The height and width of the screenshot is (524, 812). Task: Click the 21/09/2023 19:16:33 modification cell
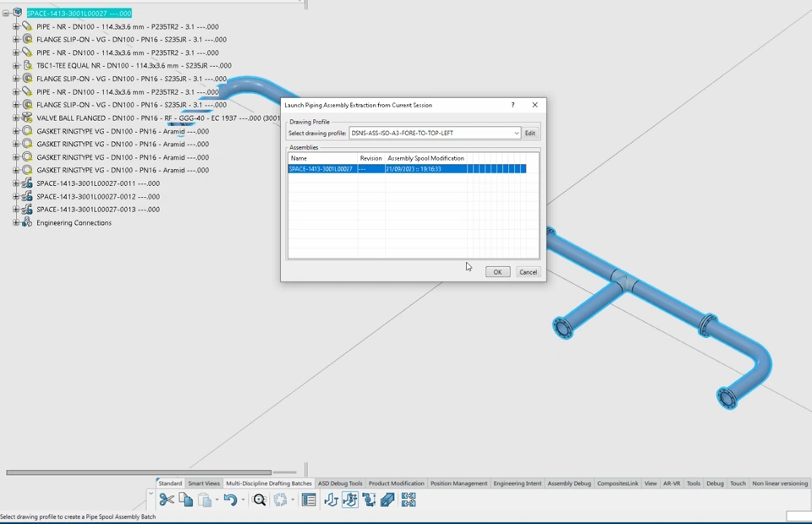click(x=425, y=169)
